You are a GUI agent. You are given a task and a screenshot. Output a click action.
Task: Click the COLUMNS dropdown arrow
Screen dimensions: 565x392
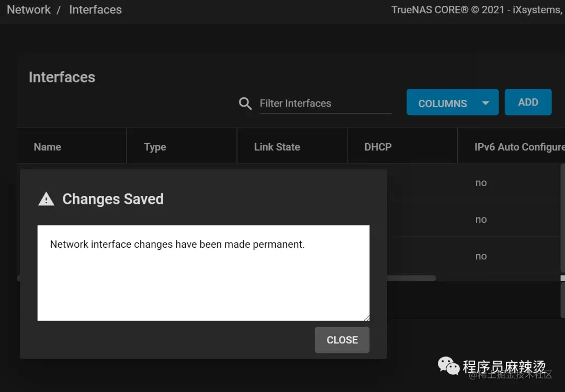point(485,103)
